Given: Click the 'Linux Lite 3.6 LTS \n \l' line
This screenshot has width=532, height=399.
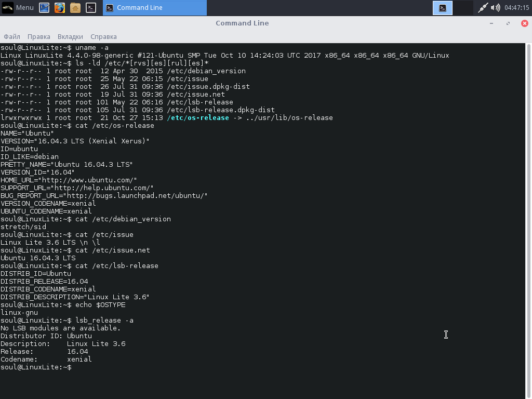Looking at the screenshot, I should [50, 243].
